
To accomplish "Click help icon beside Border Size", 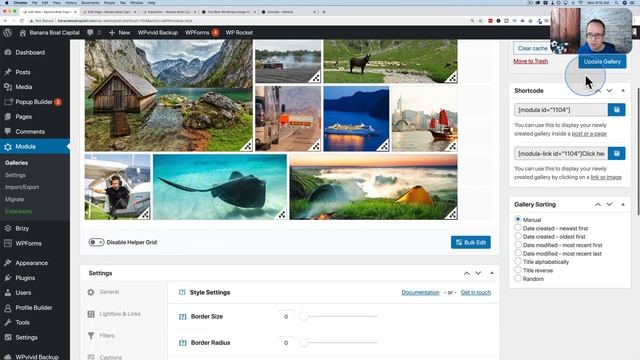I will [182, 317].
